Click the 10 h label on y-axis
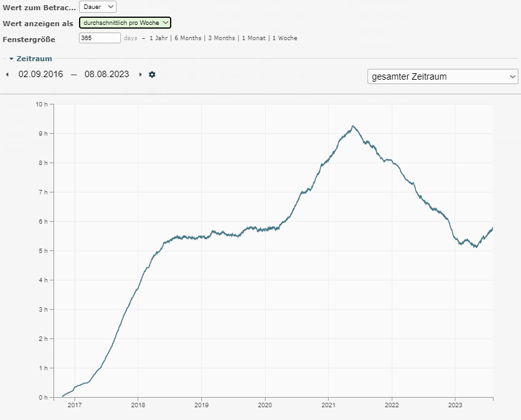This screenshot has width=521, height=420. [42, 104]
